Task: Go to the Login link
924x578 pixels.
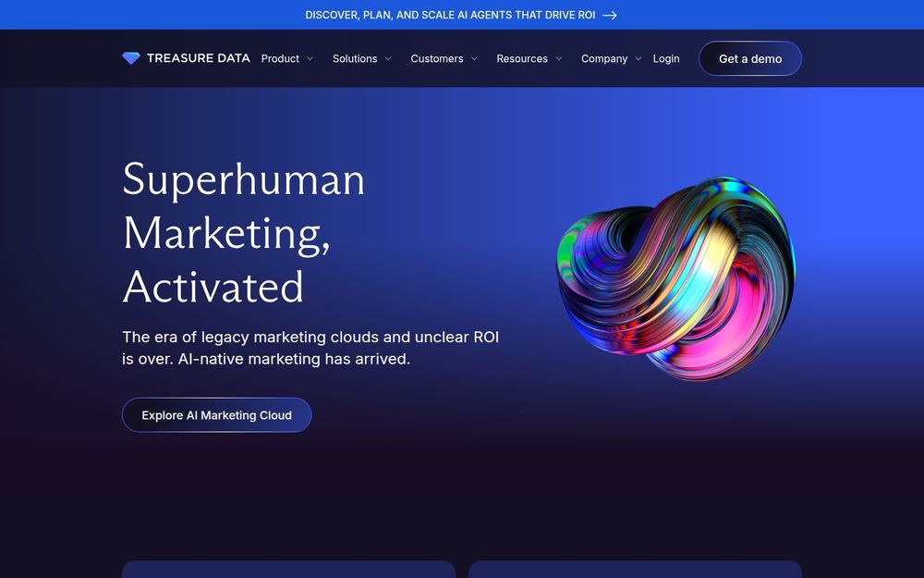Action: tap(666, 59)
